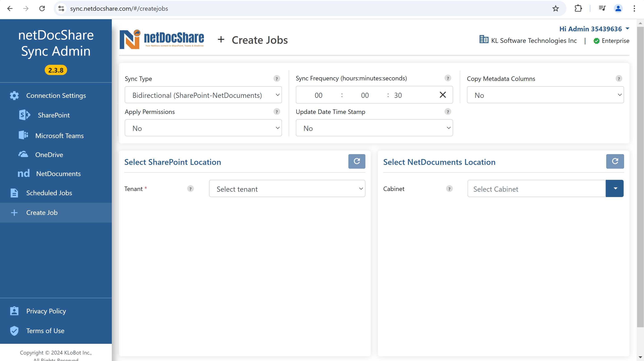Go back in the browser

(10, 8)
